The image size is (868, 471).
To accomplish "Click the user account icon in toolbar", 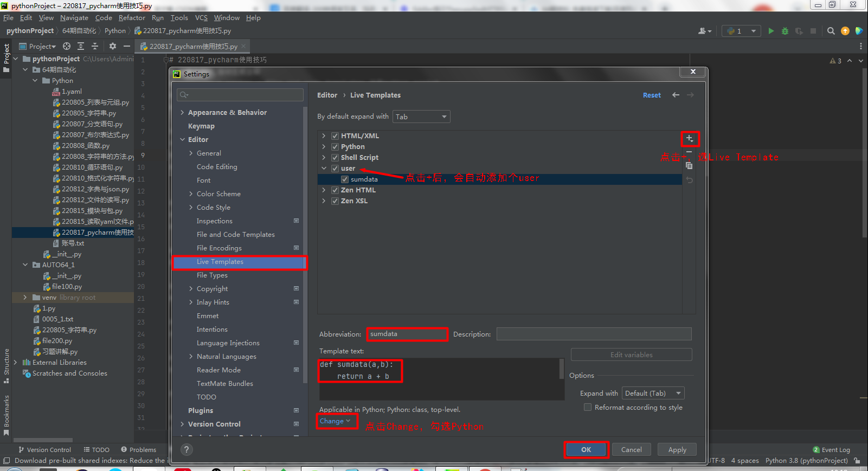I will tap(705, 31).
